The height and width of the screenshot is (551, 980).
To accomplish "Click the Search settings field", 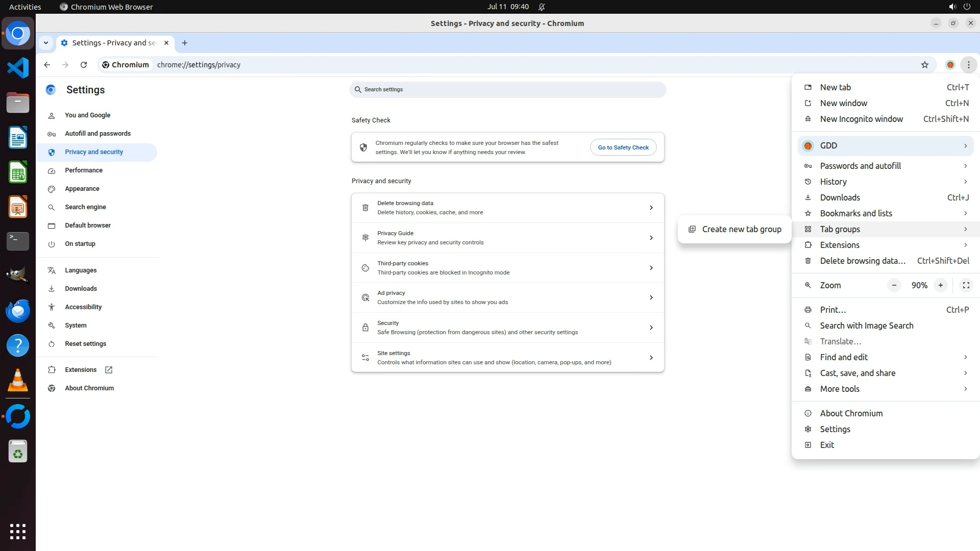I will point(507,89).
